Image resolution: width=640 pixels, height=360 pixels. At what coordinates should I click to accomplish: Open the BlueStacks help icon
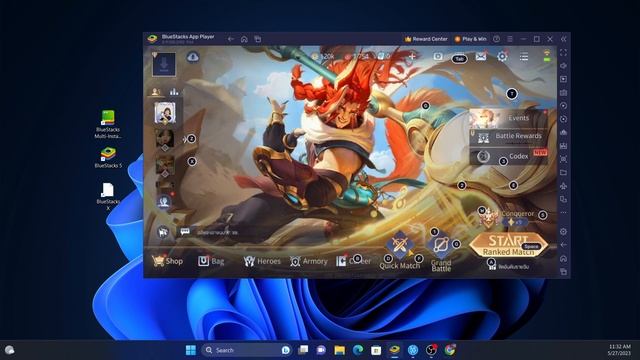[496, 39]
